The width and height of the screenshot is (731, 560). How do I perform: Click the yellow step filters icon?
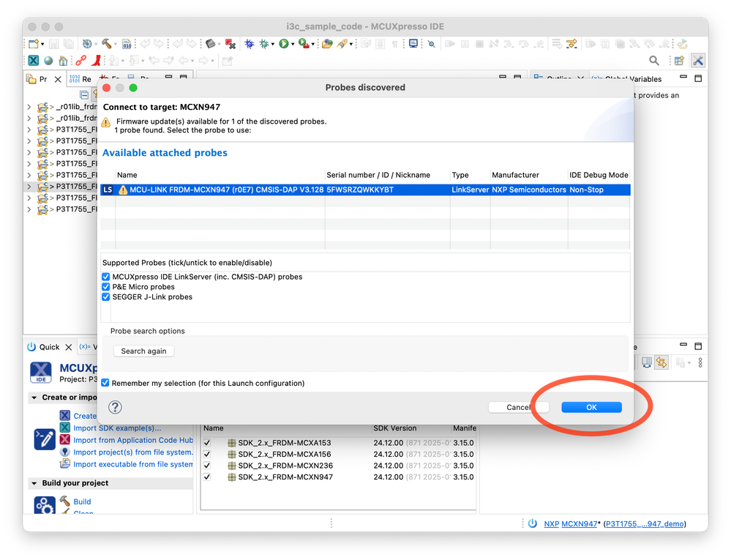[571, 44]
